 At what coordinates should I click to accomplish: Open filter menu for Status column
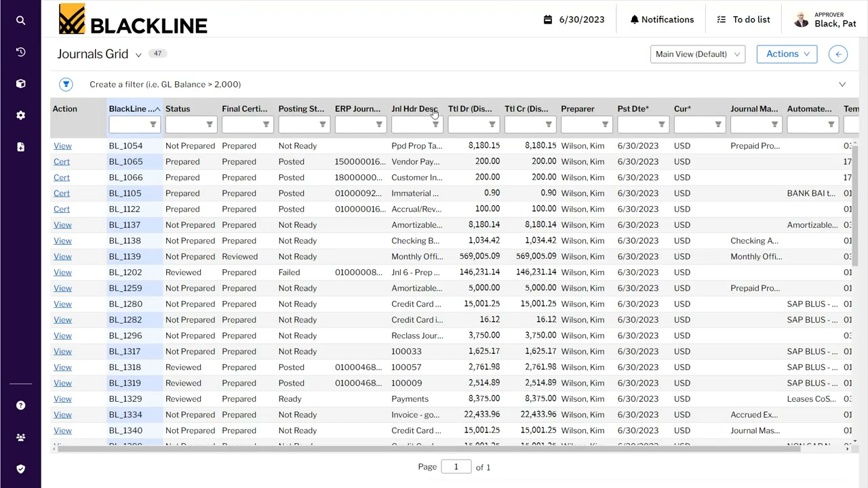(209, 125)
